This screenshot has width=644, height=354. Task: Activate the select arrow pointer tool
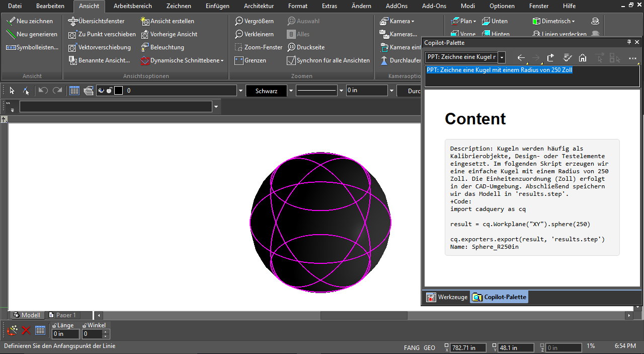pos(12,91)
